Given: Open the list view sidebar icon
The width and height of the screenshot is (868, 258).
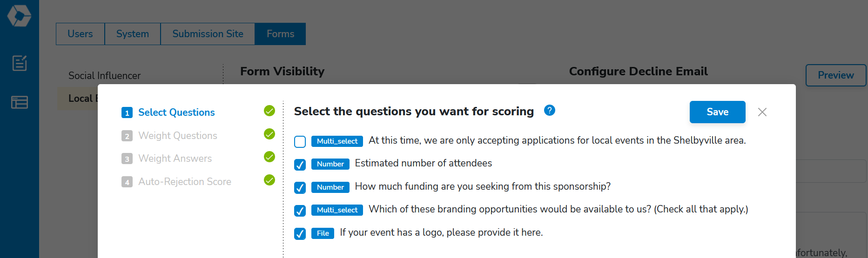Looking at the screenshot, I should coord(20,102).
